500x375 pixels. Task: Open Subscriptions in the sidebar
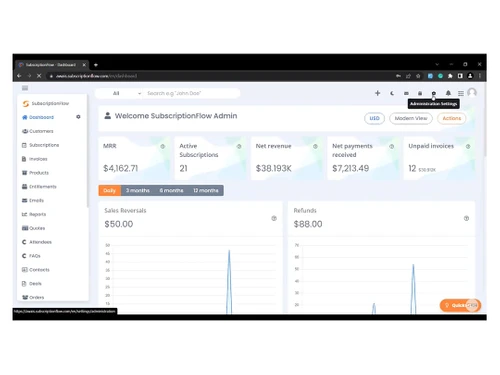(x=40, y=145)
